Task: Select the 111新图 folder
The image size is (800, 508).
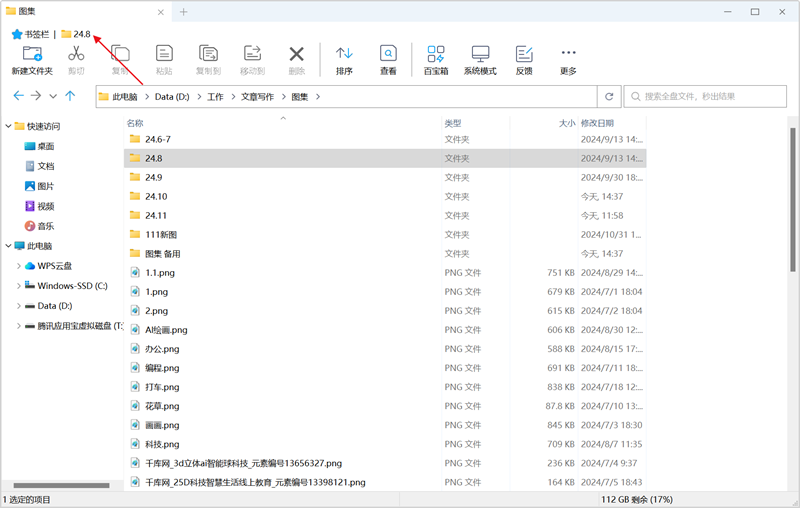Action: [385, 235]
